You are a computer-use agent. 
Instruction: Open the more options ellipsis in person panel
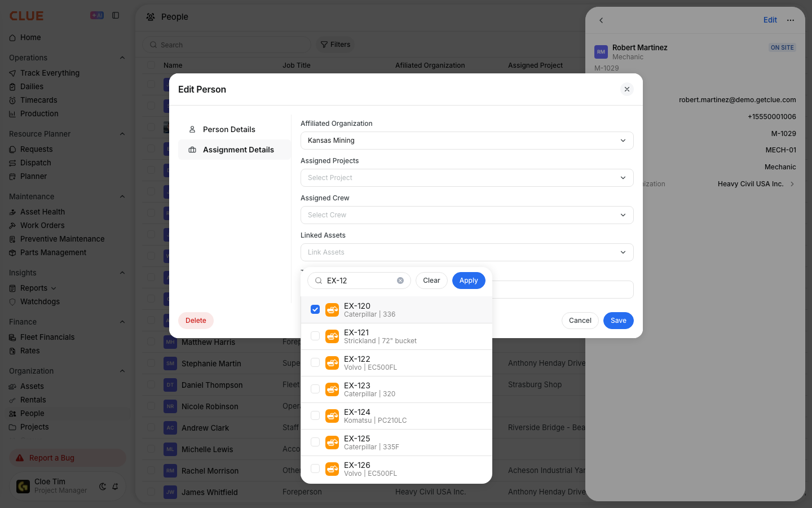point(791,20)
